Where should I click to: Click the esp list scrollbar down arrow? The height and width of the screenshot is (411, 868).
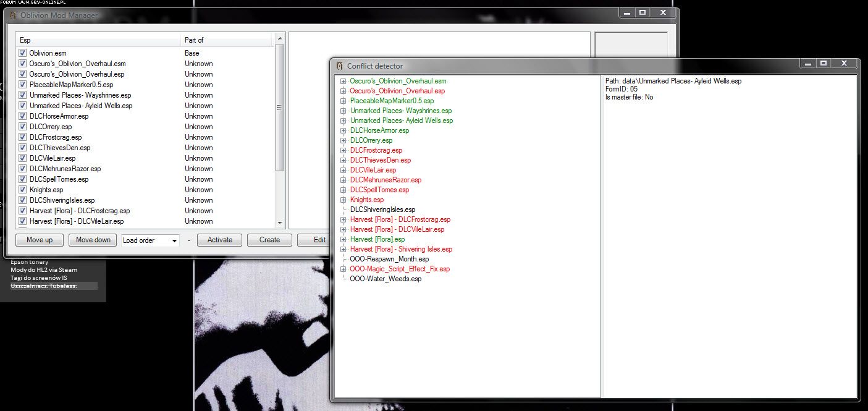coord(280,222)
